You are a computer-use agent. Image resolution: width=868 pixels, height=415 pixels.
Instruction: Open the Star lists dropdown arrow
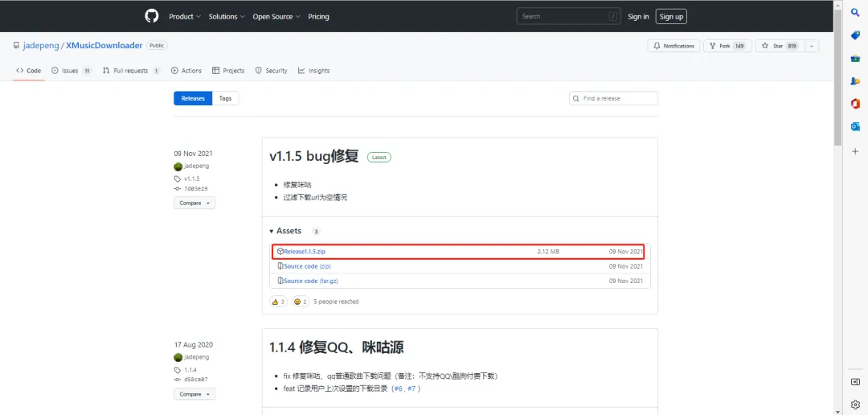tap(812, 46)
